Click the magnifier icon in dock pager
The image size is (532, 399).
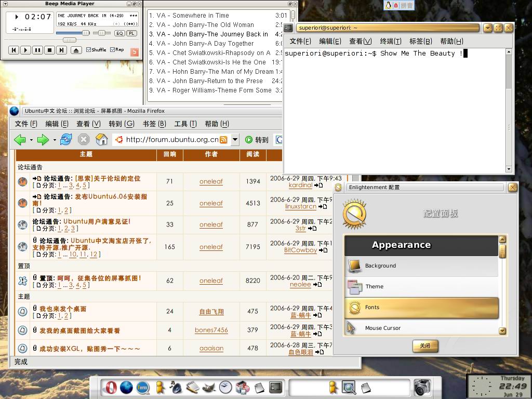[349, 388]
